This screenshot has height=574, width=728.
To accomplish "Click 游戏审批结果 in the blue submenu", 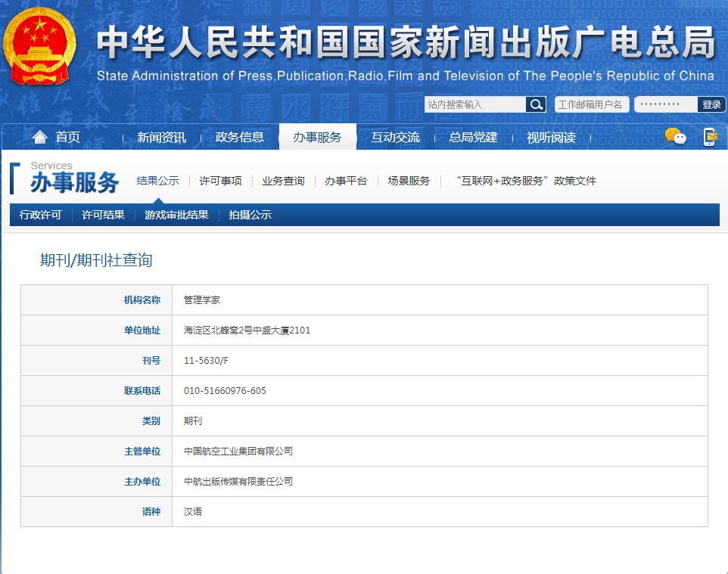I will [176, 215].
